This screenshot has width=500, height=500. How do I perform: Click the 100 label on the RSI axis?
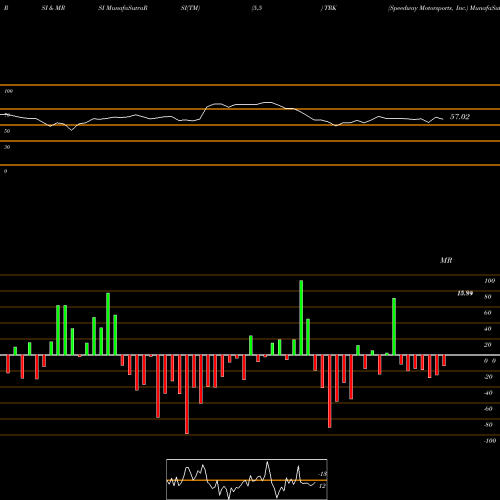8,91
